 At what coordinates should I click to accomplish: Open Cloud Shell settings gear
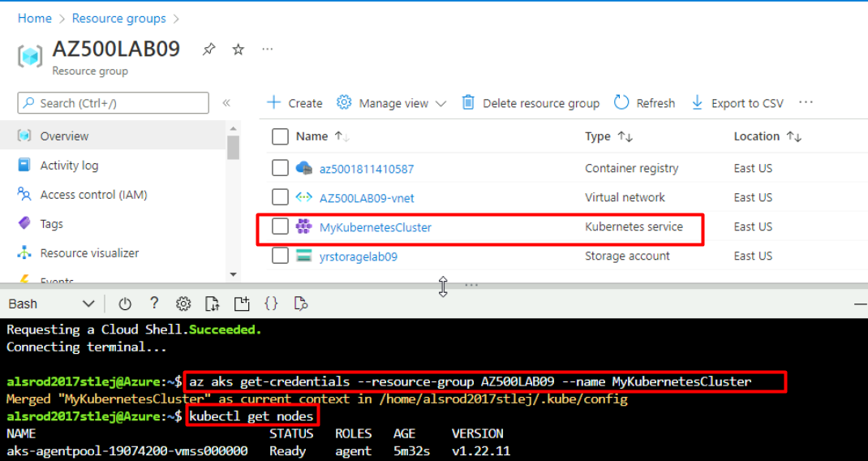[x=183, y=304]
